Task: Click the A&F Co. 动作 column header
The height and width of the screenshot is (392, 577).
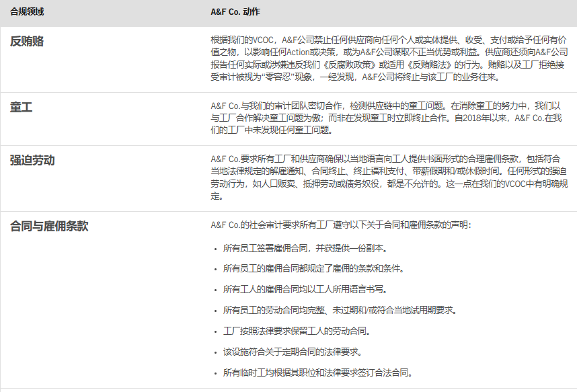Action: [x=235, y=13]
